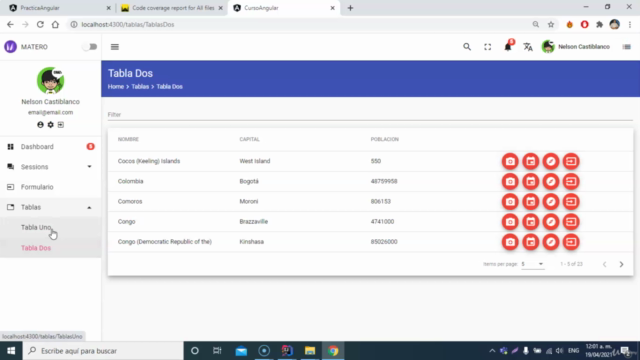640x360 pixels.
Task: Click compass icon in Colombia row
Action: tap(551, 181)
